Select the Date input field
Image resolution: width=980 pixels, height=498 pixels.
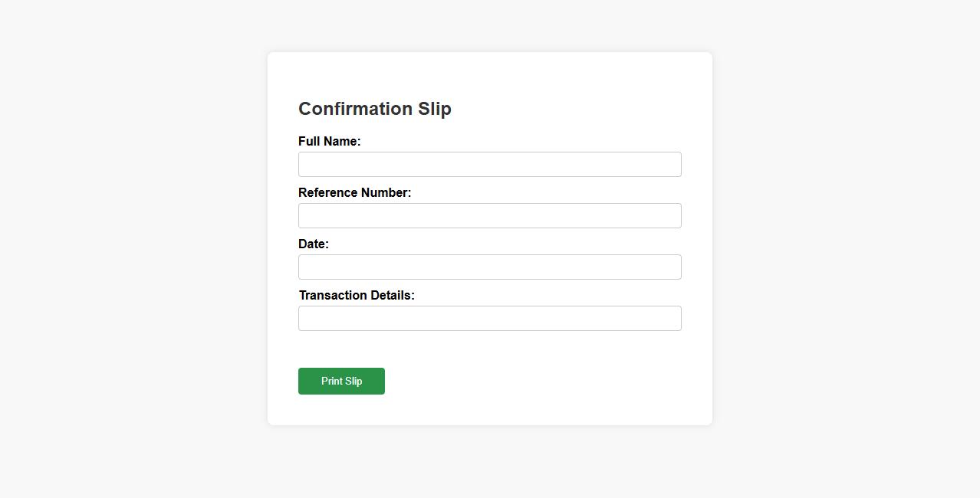(x=489, y=267)
